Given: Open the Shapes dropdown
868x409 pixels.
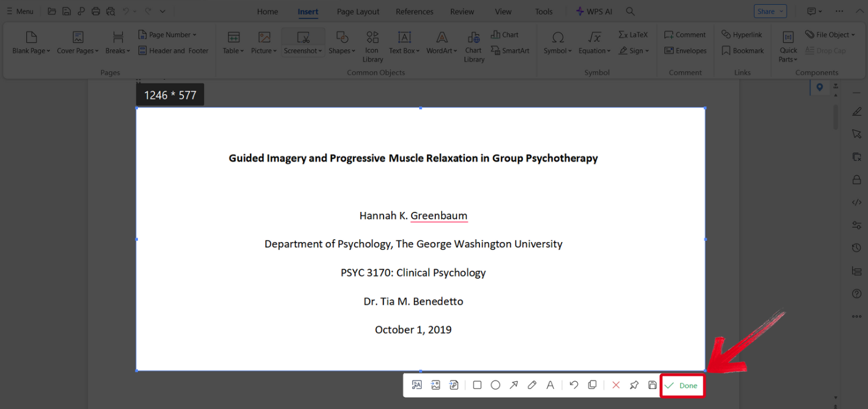Looking at the screenshot, I should click(x=342, y=43).
